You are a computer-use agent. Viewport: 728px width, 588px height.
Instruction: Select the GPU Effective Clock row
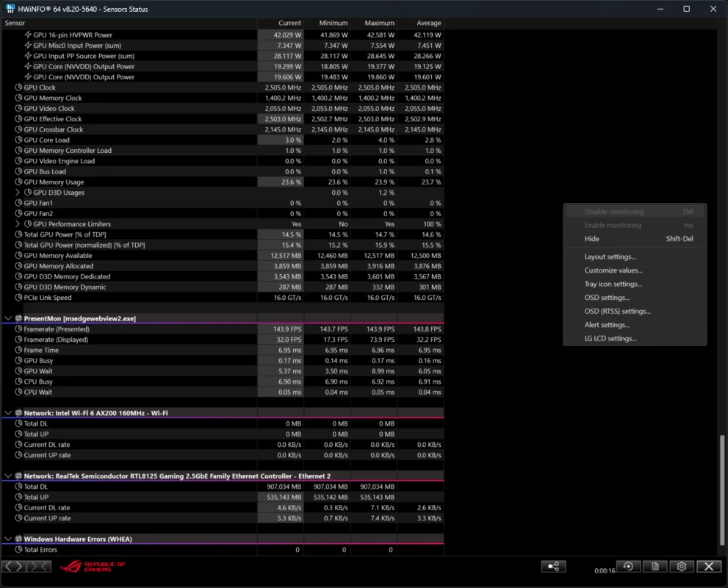click(223, 119)
